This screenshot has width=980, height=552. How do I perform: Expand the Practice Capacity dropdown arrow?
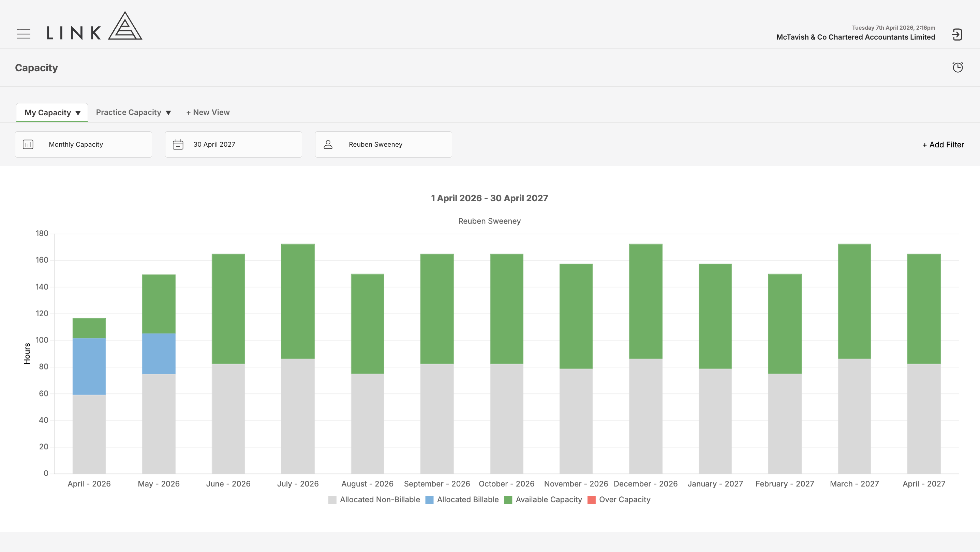point(168,113)
